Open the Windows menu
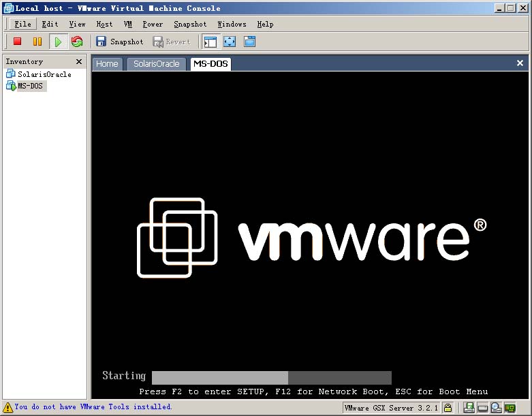Screen dimensions: 532x416 232,24
